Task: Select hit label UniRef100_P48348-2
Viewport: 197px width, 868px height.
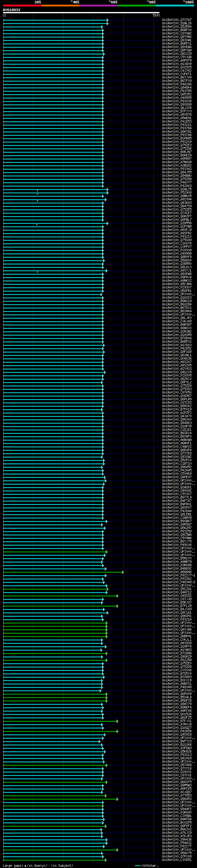Action: tap(179, 582)
